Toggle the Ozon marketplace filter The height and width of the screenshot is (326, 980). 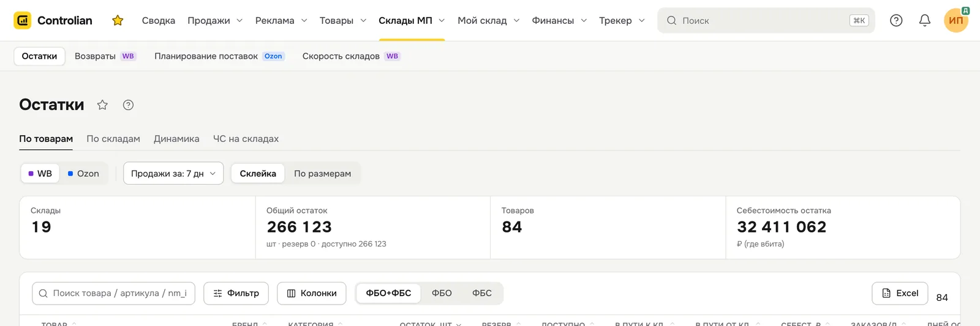click(83, 174)
